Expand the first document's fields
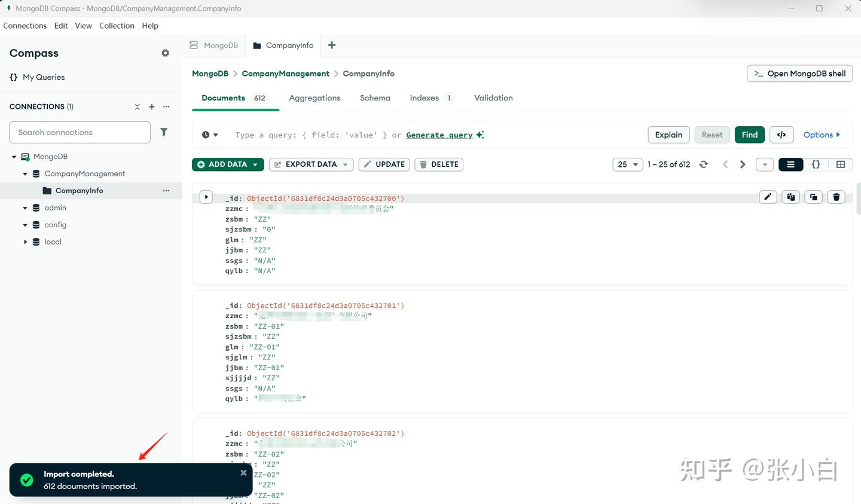This screenshot has height=504, width=861. tap(206, 197)
